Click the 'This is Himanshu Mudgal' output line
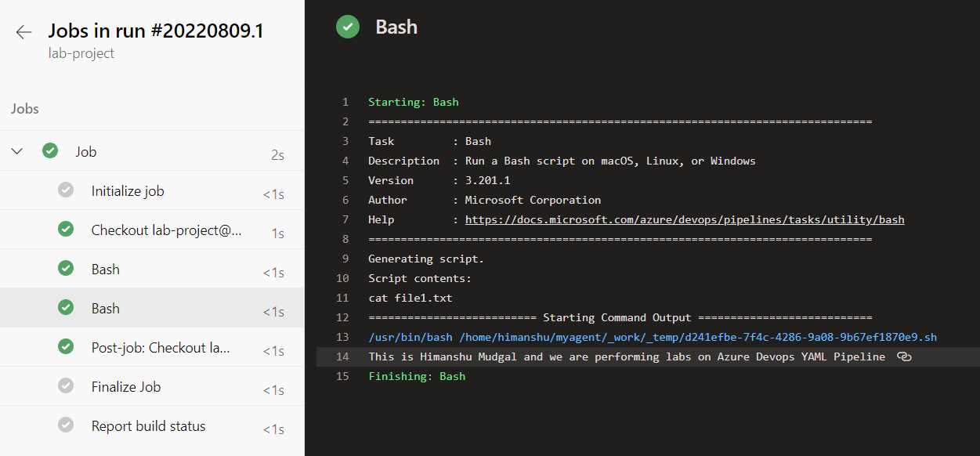 tap(627, 356)
